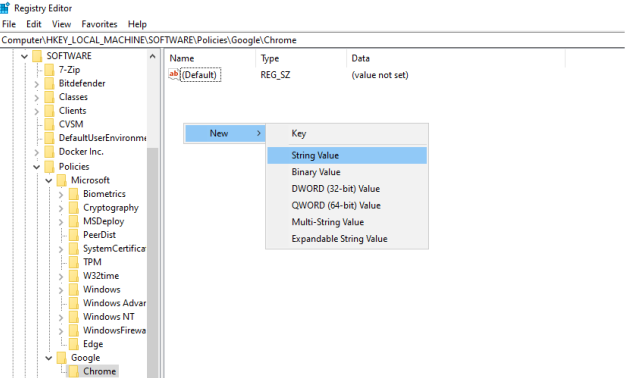Viewport: 630px width, 378px height.
Task: Click the 7-Zip folder icon
Action: click(49, 70)
